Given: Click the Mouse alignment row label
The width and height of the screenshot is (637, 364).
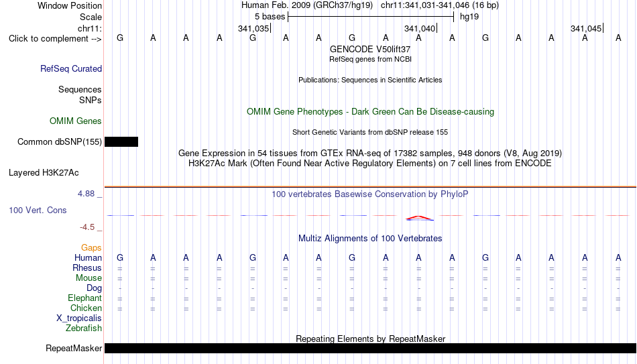Looking at the screenshot, I should click(89, 278).
